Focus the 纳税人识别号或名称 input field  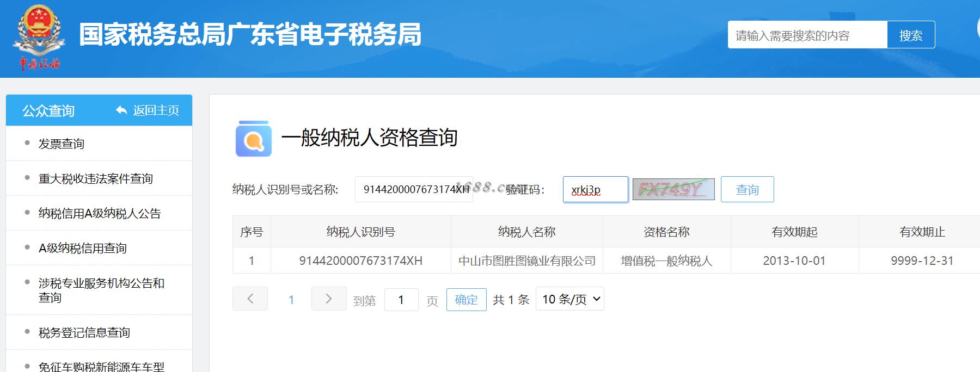coord(414,189)
